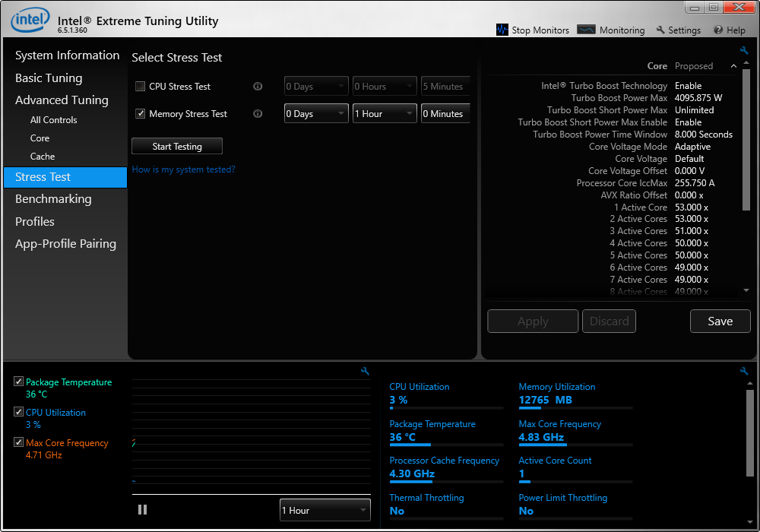The image size is (760, 532).
Task: Open info icon for CPU Stress Test
Action: (x=258, y=86)
